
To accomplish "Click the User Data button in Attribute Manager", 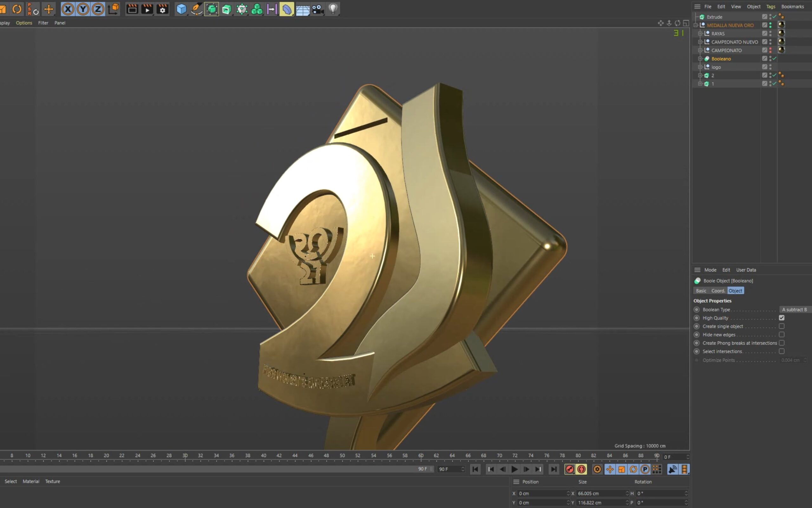I will (746, 269).
